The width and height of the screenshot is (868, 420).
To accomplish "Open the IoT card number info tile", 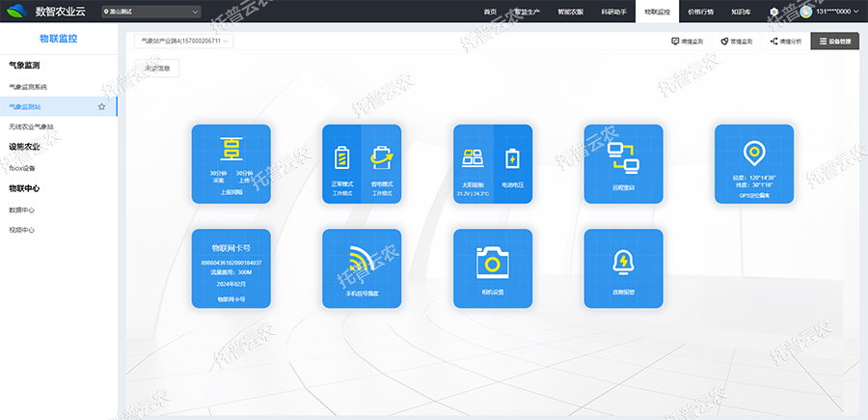I will point(231,267).
